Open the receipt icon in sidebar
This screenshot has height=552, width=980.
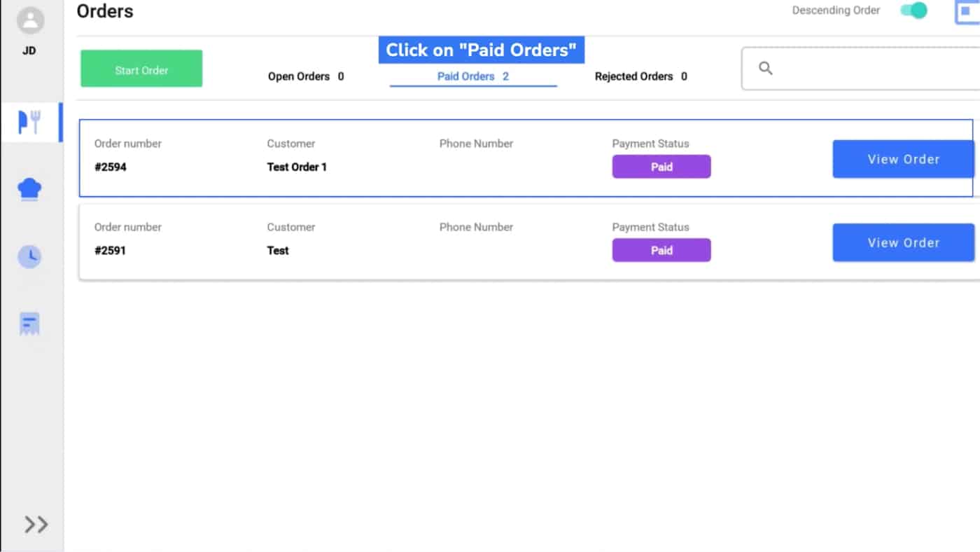point(29,324)
